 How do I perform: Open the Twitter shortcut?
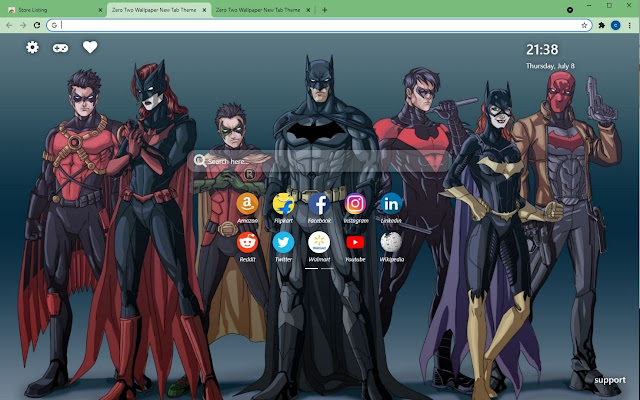(x=283, y=242)
